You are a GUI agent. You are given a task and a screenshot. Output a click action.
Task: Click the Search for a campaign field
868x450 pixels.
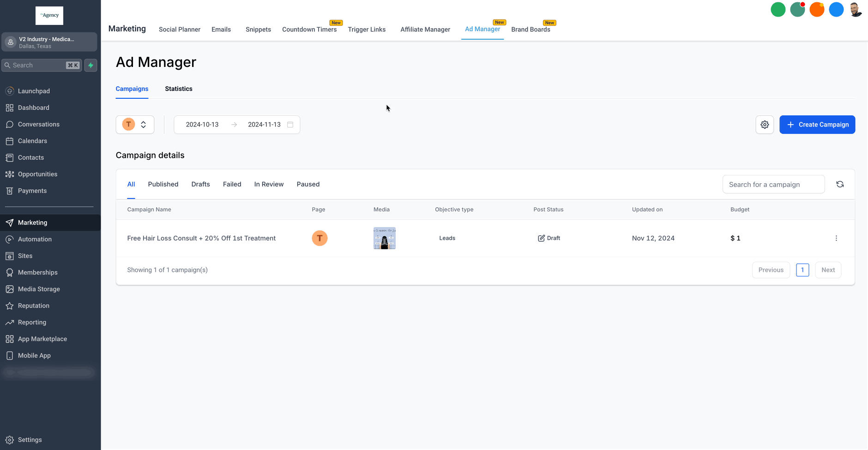pyautogui.click(x=773, y=185)
